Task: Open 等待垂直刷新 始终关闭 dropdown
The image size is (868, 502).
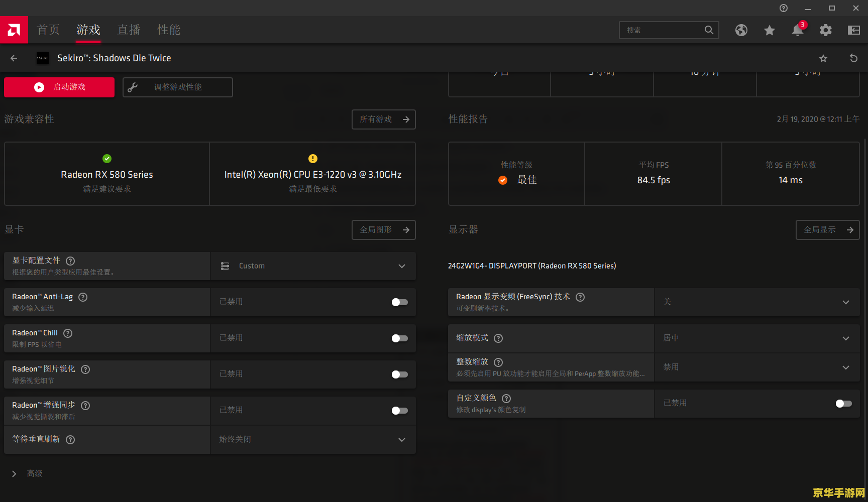Action: (313, 440)
